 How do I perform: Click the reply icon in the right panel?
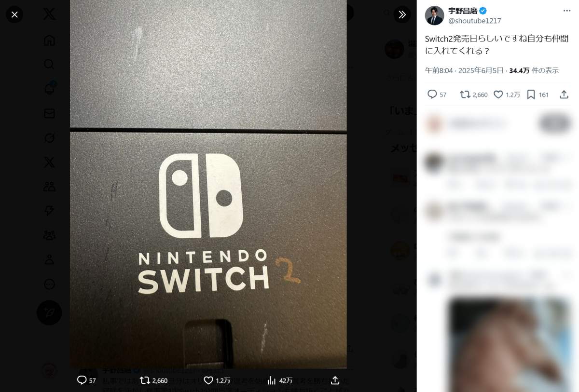[x=432, y=95]
